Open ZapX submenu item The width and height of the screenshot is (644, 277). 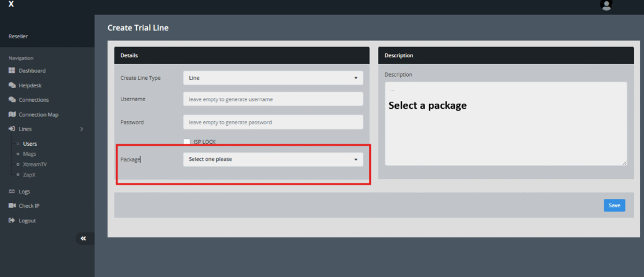(30, 173)
